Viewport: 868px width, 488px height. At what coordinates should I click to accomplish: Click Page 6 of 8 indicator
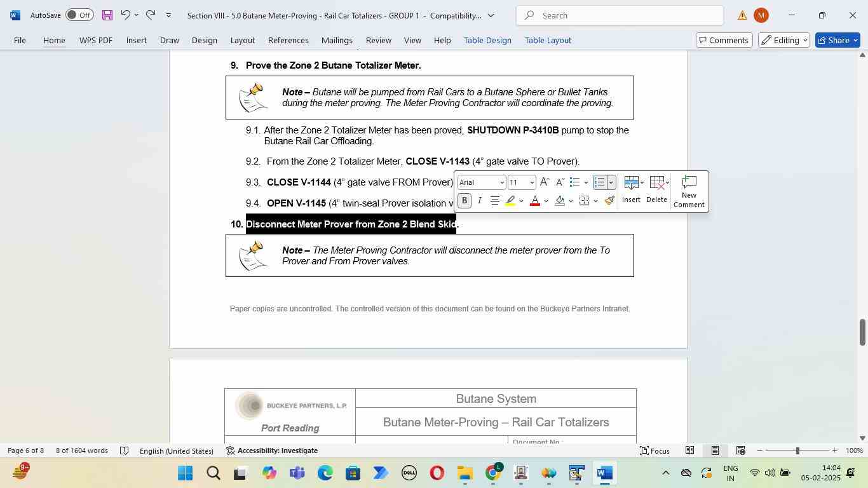(x=25, y=451)
